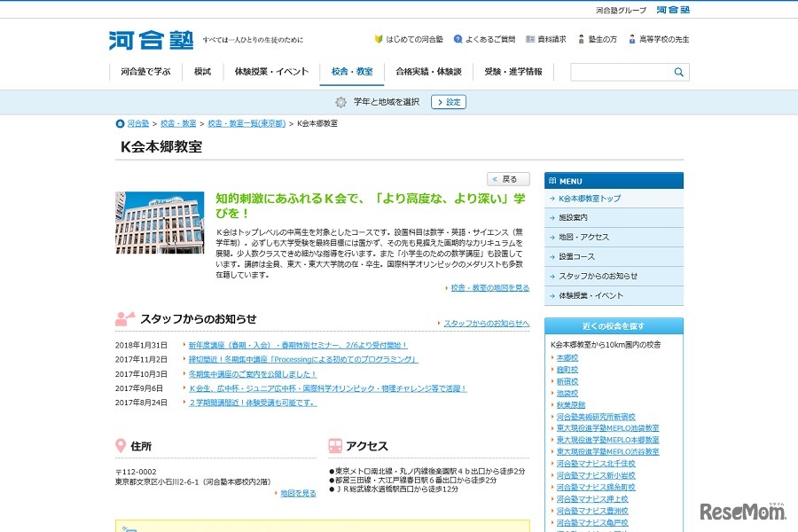Viewport: 798px width, 532px height.
Task: Click the 戻る button
Action: click(508, 178)
